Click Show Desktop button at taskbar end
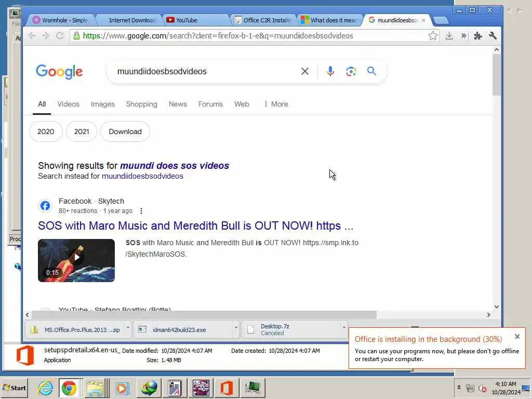The height and width of the screenshot is (399, 532). click(x=526, y=388)
